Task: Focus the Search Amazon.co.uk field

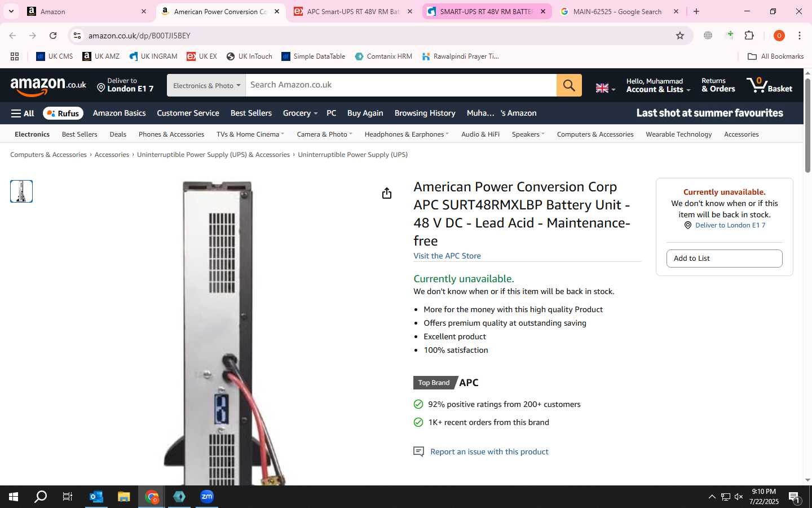Action: coord(401,85)
